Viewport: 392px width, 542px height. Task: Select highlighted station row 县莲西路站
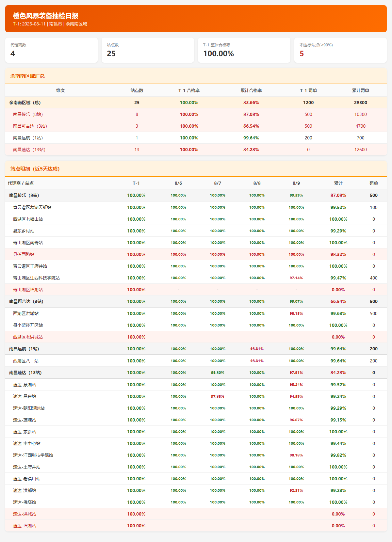point(196,254)
